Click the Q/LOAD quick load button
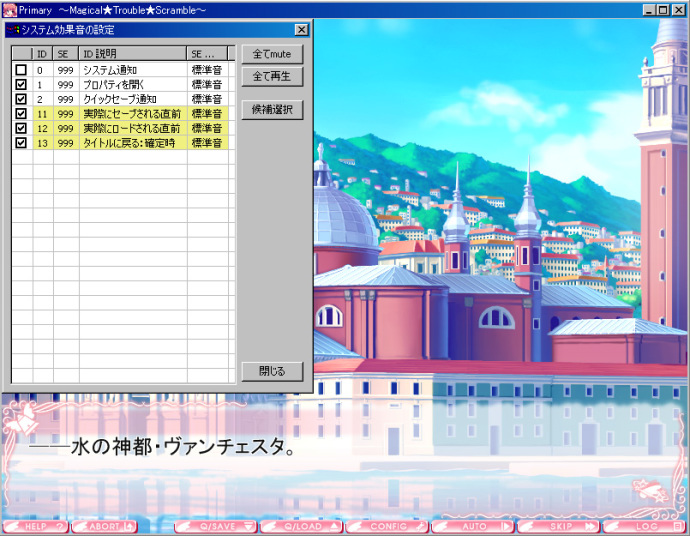Screen dimensions: 690x536 coord(301,526)
